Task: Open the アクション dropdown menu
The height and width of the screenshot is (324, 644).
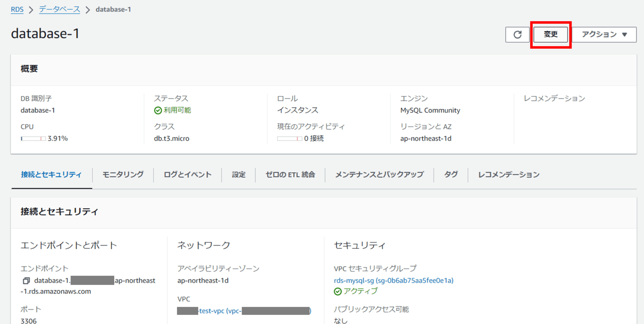Action: pyautogui.click(x=604, y=34)
